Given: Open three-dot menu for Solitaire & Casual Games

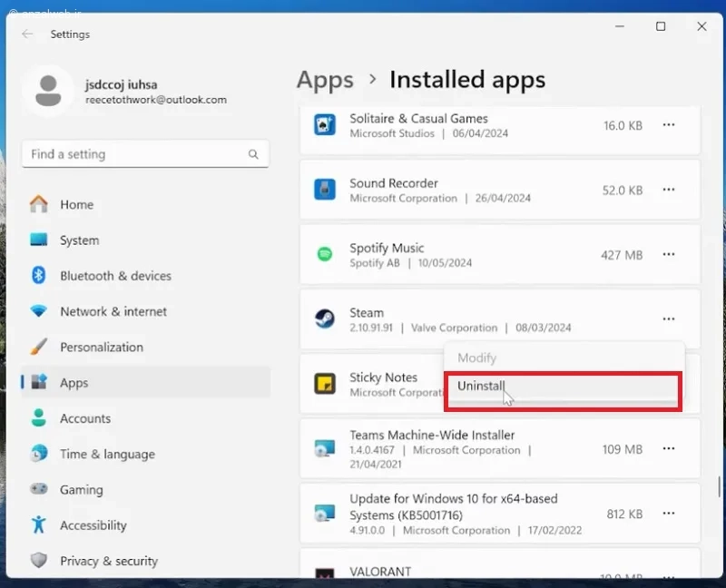Looking at the screenshot, I should click(x=669, y=124).
